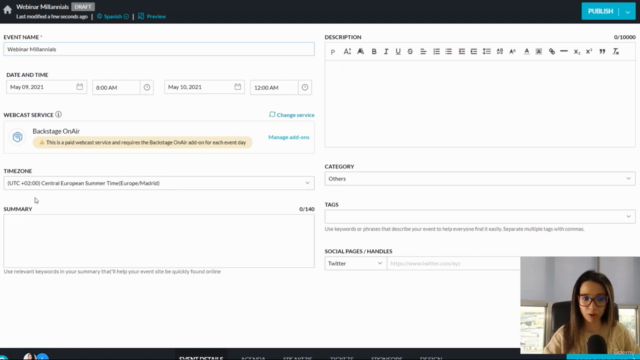Open the end date calendar picker
The width and height of the screenshot is (640, 360).
238,87
